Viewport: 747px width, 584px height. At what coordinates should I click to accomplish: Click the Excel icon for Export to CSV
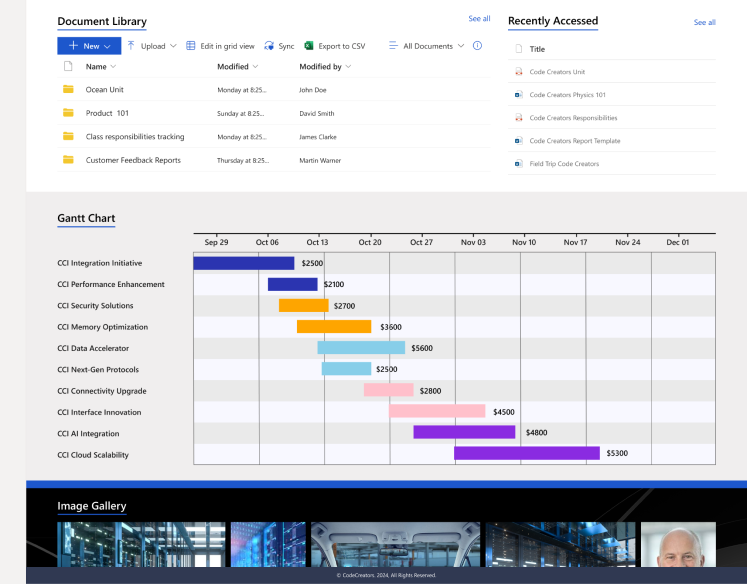(x=309, y=46)
